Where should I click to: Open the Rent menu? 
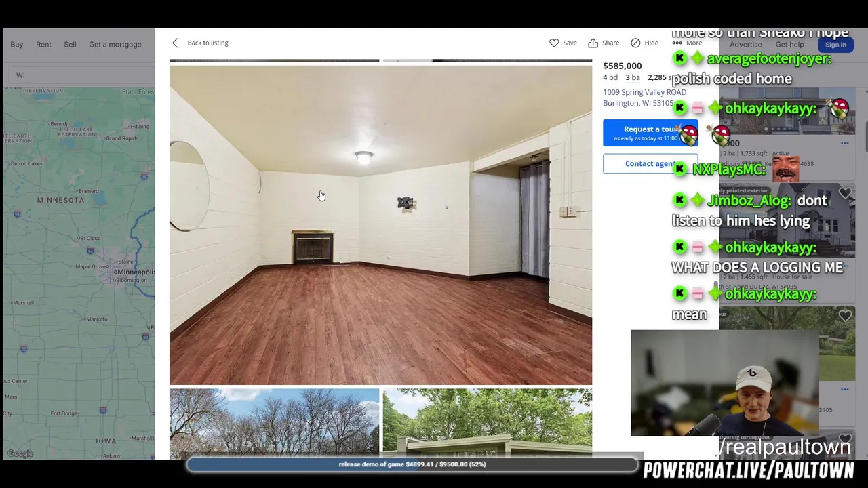[43, 45]
